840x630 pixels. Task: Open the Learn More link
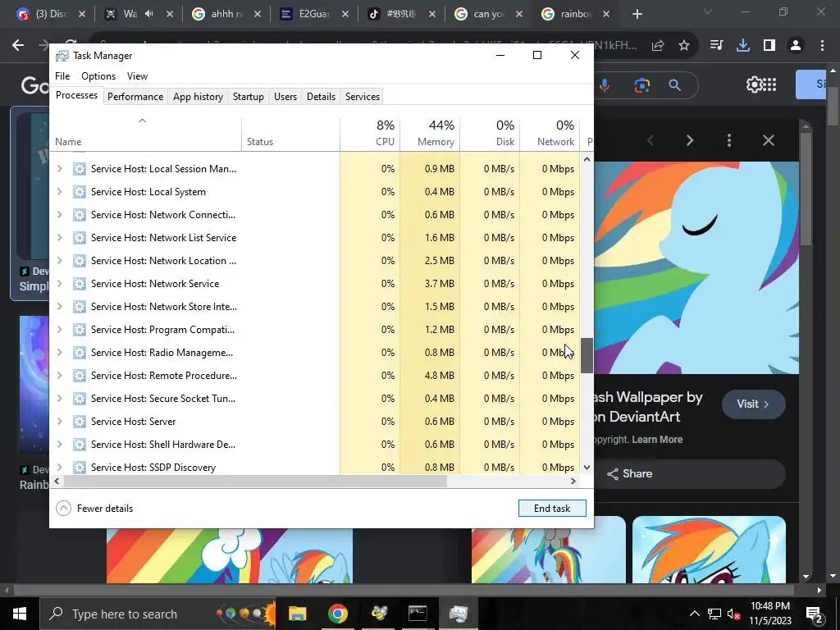point(657,440)
